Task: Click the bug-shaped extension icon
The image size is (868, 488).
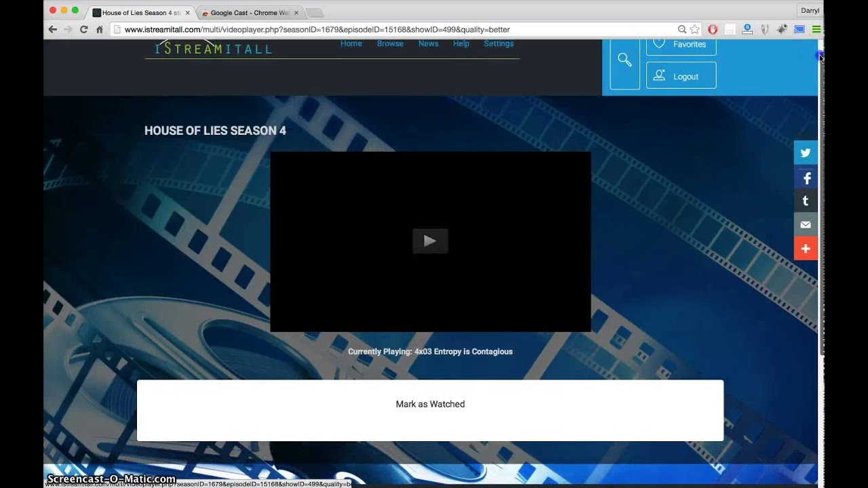Action: click(782, 29)
